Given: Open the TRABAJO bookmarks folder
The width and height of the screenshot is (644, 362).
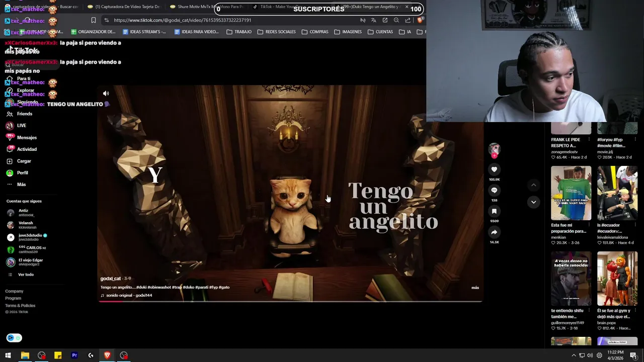Looking at the screenshot, I should pos(239,32).
